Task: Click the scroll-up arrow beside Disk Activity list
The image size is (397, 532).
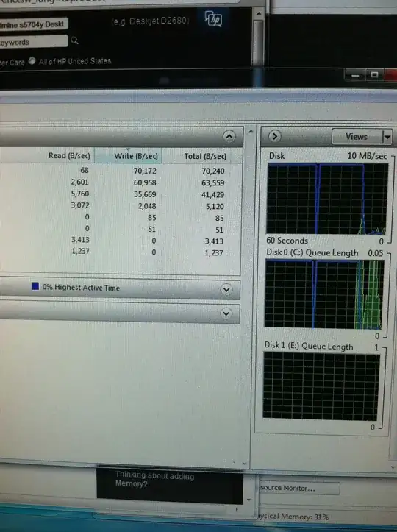Action: 251,131
